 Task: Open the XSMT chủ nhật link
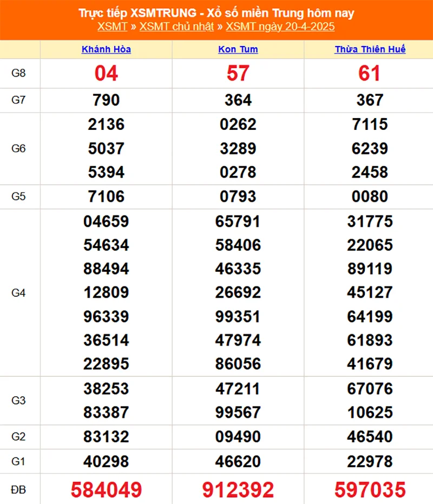(176, 27)
